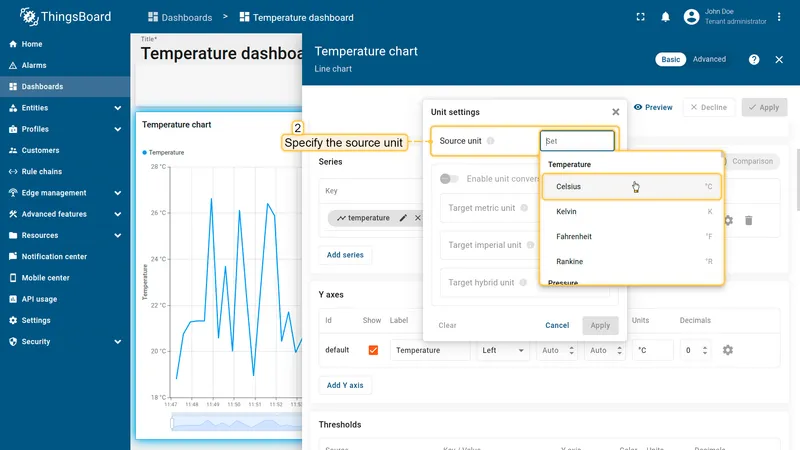Click the Source unit info icon
The height and width of the screenshot is (450, 800).
click(x=490, y=141)
